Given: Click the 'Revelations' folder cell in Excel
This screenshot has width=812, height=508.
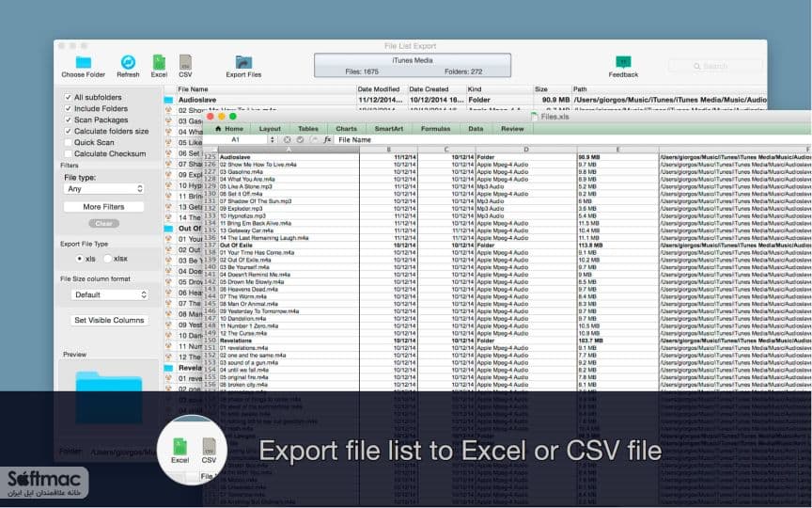Looking at the screenshot, I should click(289, 341).
